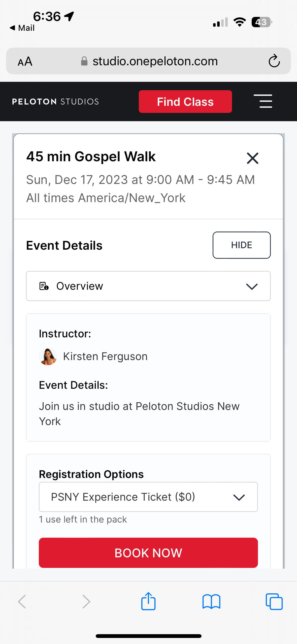The width and height of the screenshot is (297, 644).
Task: Select the Kirsten Ferguson instructor name
Action: coord(105,357)
